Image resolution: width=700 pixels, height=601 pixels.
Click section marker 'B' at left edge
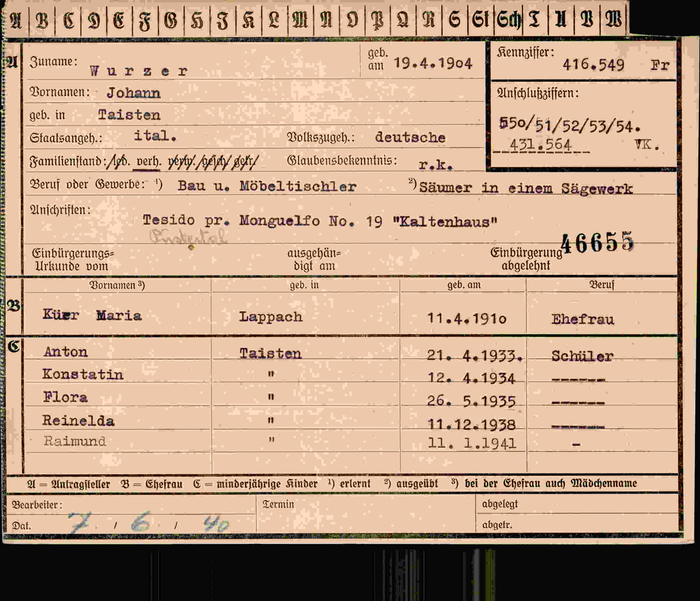[13, 306]
